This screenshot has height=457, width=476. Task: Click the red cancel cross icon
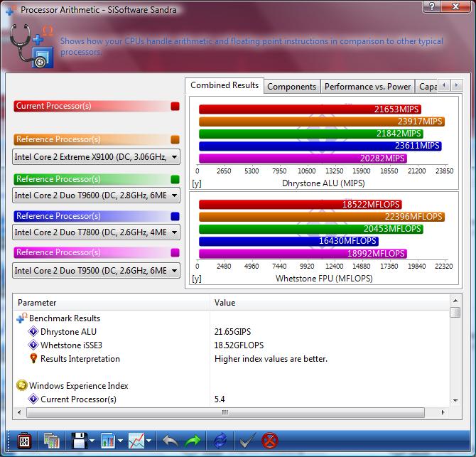click(269, 441)
